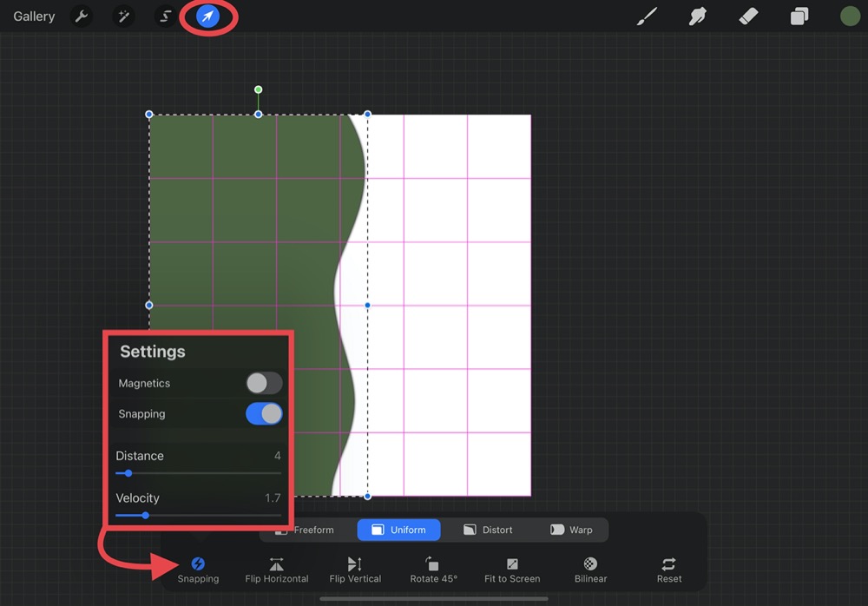Image resolution: width=868 pixels, height=606 pixels.
Task: Switch to Distort transform mode
Action: [x=488, y=530]
